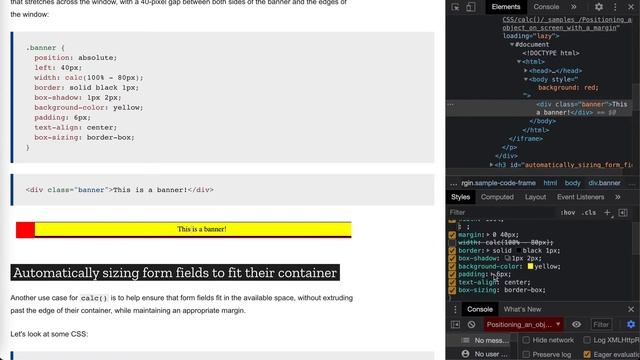Switch to the Elements tab
Image resolution: width=640 pixels, height=360 pixels.
[x=506, y=7]
